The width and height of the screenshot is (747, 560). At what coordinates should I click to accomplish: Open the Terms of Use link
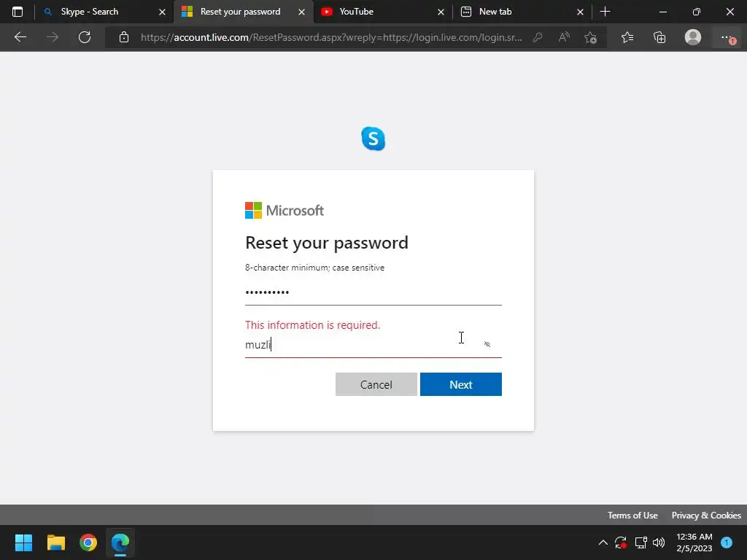pyautogui.click(x=632, y=516)
